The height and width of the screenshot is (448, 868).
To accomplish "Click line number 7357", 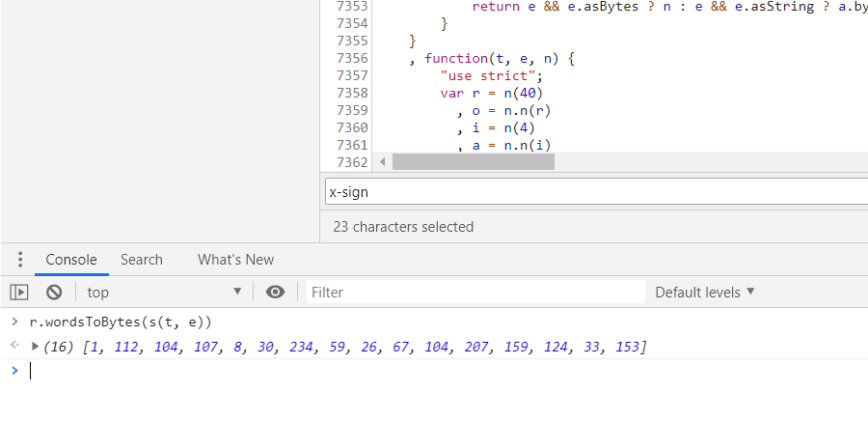I will coord(352,75).
